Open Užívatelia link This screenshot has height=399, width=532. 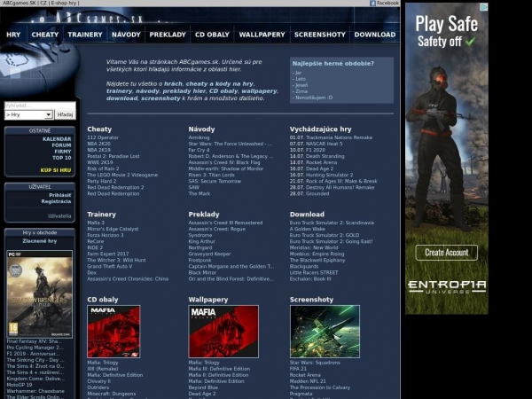59,216
